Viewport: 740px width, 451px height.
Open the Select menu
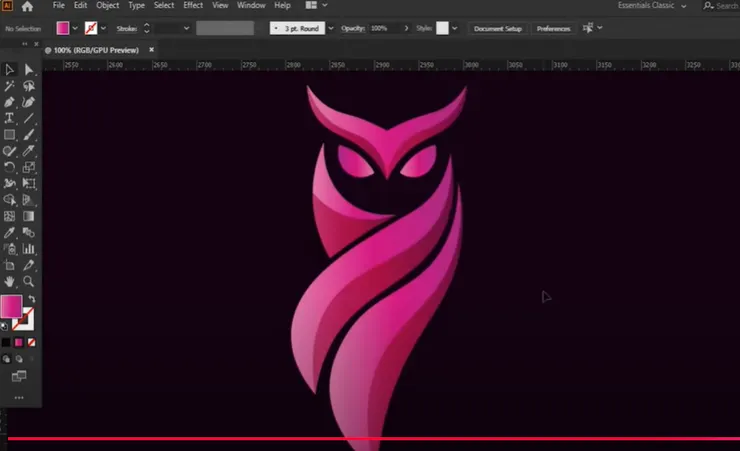[164, 5]
